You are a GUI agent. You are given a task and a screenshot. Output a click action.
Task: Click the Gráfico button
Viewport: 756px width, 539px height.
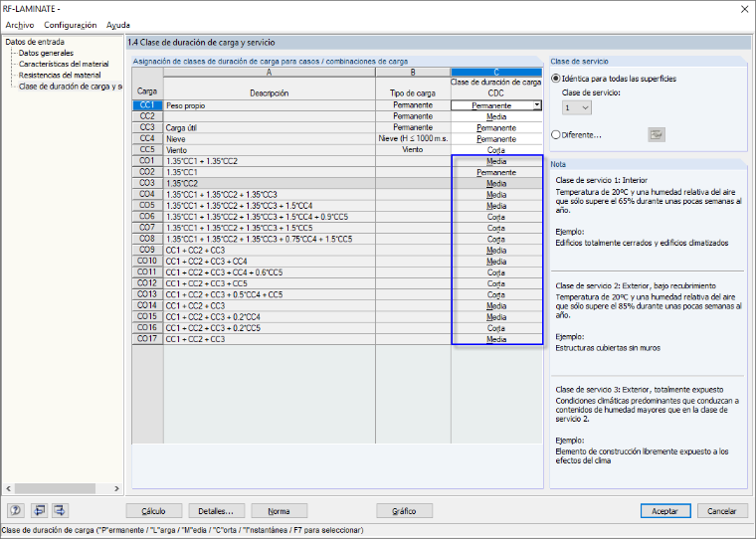[404, 511]
